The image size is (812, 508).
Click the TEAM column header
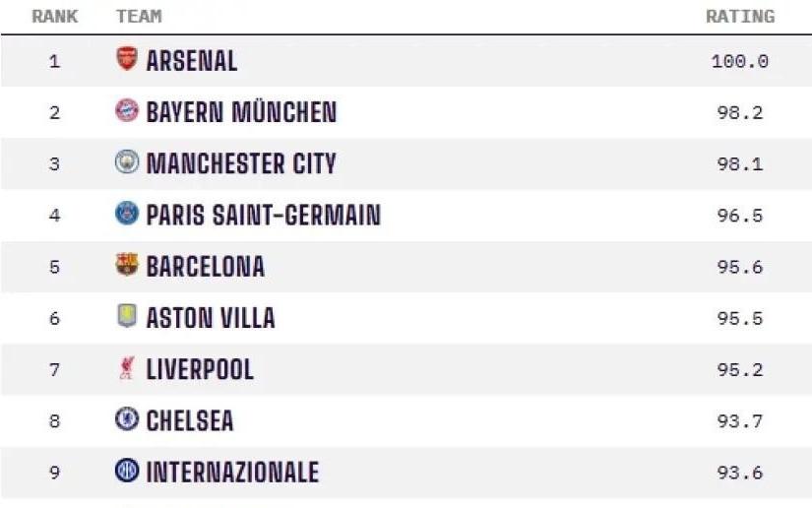point(139,17)
